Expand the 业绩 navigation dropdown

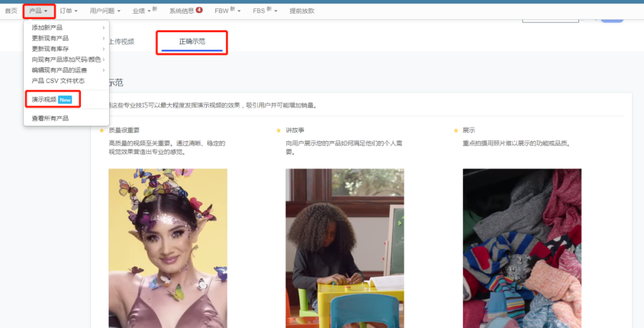pyautogui.click(x=144, y=11)
